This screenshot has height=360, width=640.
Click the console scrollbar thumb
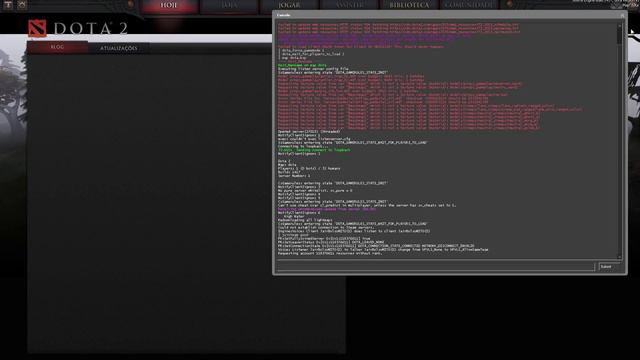coord(620,36)
